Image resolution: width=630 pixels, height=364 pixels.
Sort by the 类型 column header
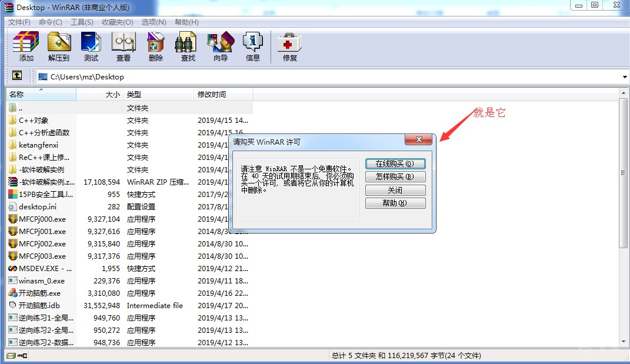(x=158, y=95)
